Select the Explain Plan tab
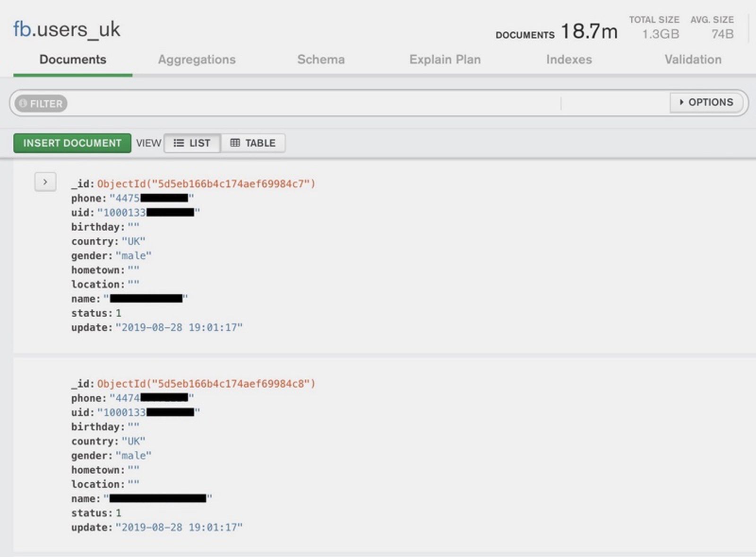Viewport: 756px width, 557px height. [445, 60]
